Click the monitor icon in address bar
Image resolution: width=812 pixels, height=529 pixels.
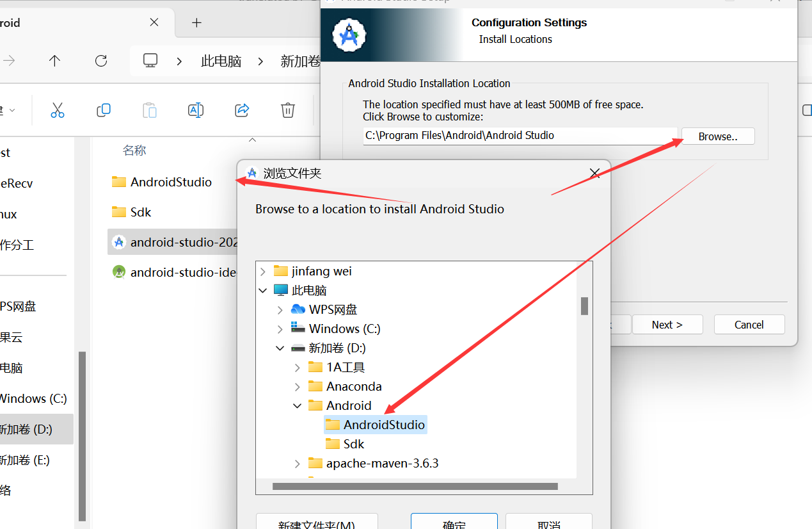tap(150, 61)
